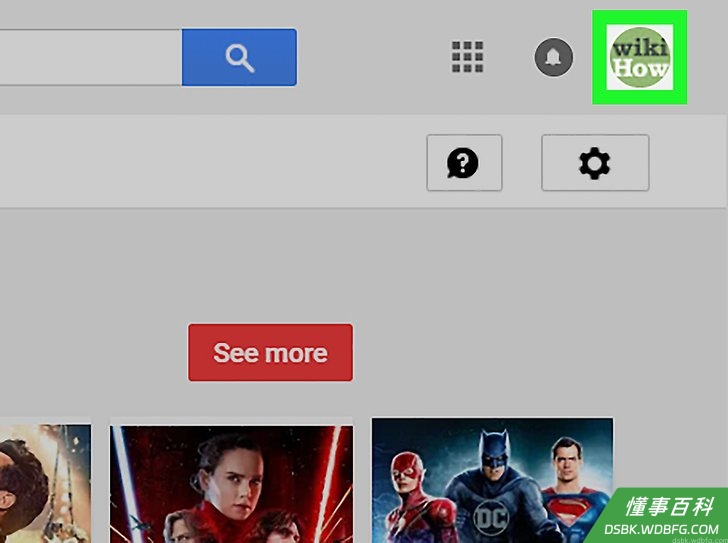The image size is (728, 543).
Task: Open the wikiHow profile avatar menu
Action: pos(640,57)
